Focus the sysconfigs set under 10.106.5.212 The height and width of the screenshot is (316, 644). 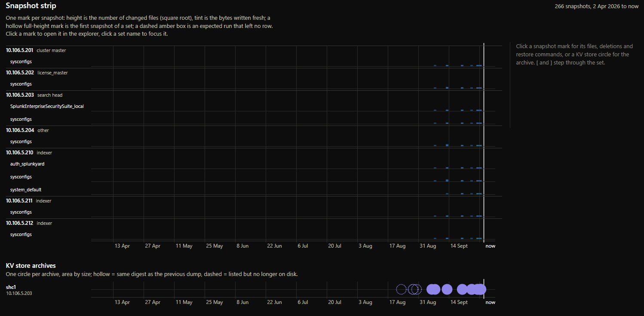tap(21, 234)
